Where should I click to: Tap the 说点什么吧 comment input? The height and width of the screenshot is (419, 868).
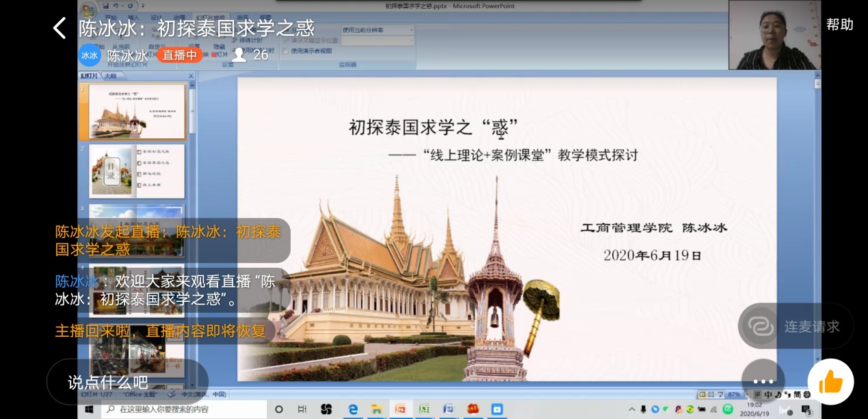pos(127,382)
